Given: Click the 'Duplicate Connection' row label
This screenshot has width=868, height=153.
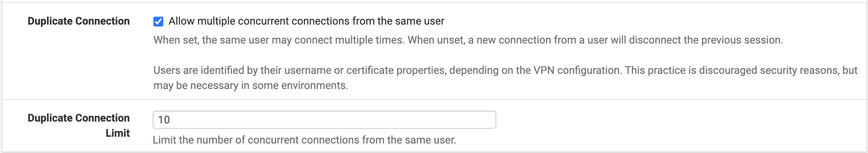Looking at the screenshot, I should coord(79,21).
